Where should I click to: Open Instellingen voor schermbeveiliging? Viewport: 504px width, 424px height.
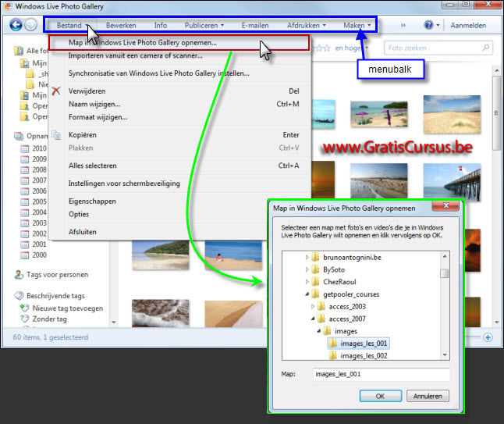[124, 183]
